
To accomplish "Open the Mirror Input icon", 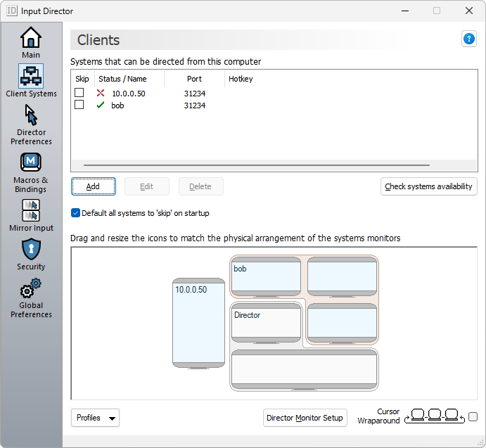I will 31,210.
